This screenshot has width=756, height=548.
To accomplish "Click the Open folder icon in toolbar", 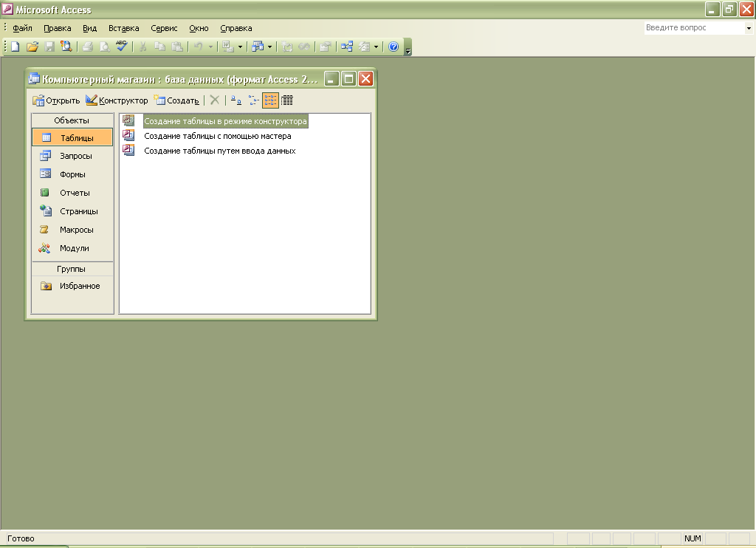I will pyautogui.click(x=32, y=47).
